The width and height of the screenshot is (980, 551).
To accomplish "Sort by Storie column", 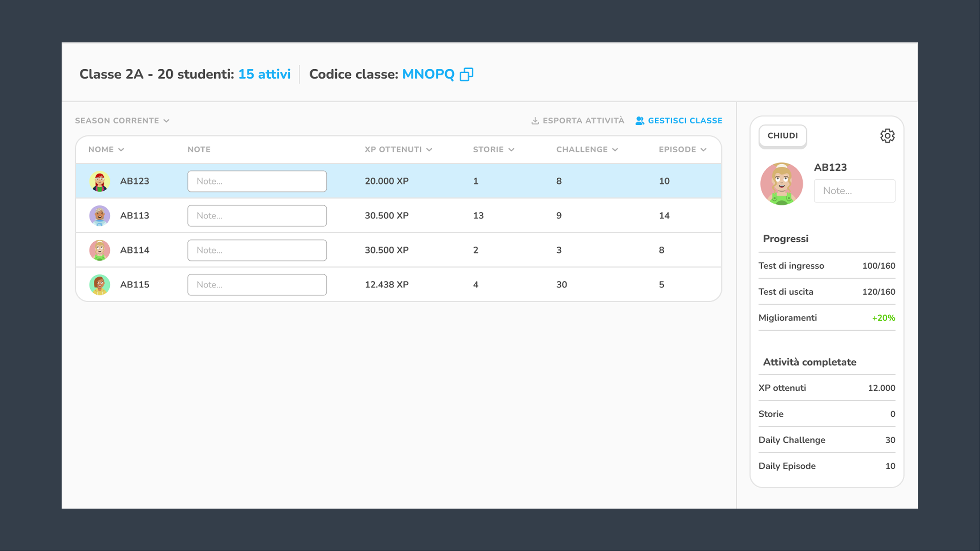I will click(x=493, y=149).
